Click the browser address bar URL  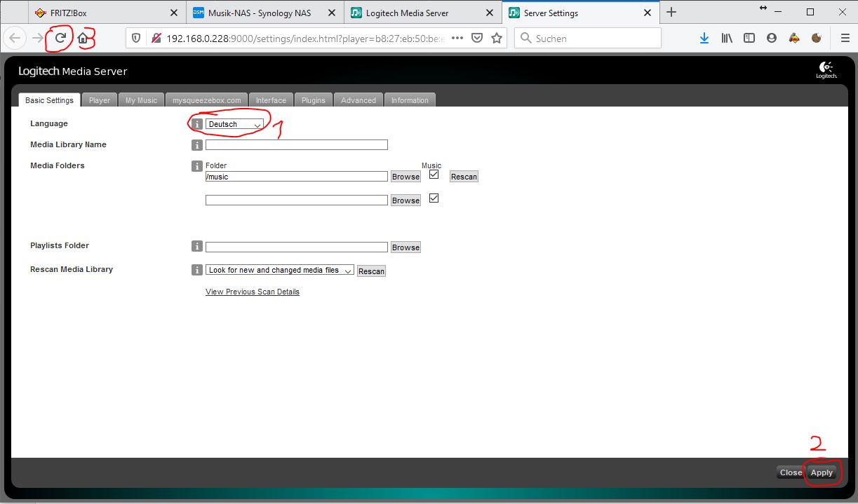tap(306, 39)
